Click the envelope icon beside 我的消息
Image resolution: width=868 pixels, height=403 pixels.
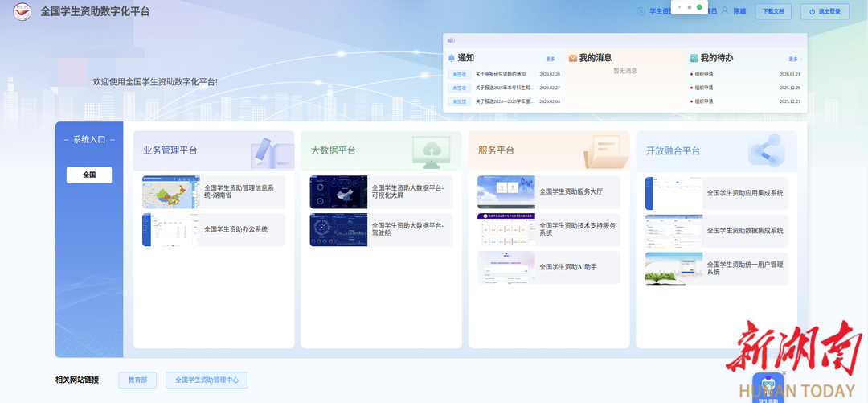(x=573, y=58)
